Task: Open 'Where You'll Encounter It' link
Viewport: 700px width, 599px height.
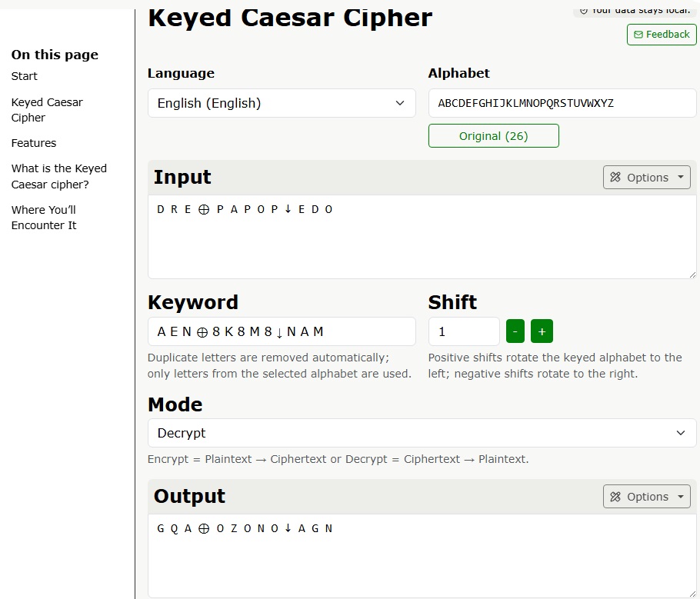Action: (x=44, y=218)
